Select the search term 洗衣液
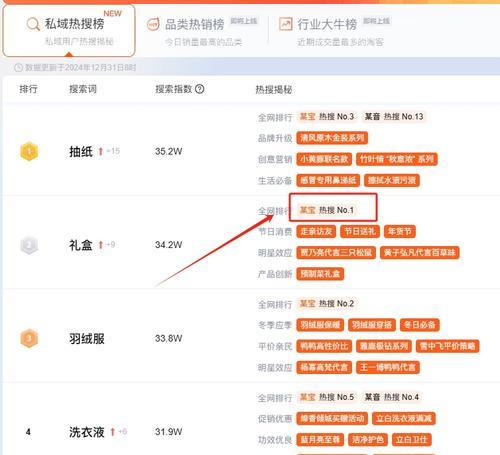The height and width of the screenshot is (455, 500). [x=87, y=432]
